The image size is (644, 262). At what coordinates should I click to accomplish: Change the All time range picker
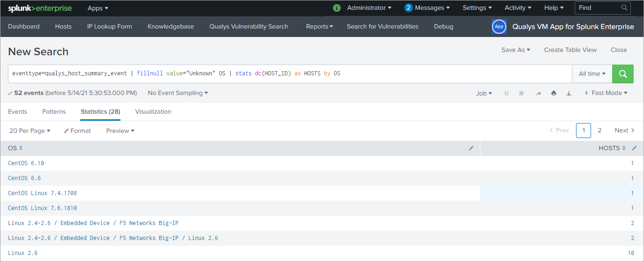tap(592, 74)
